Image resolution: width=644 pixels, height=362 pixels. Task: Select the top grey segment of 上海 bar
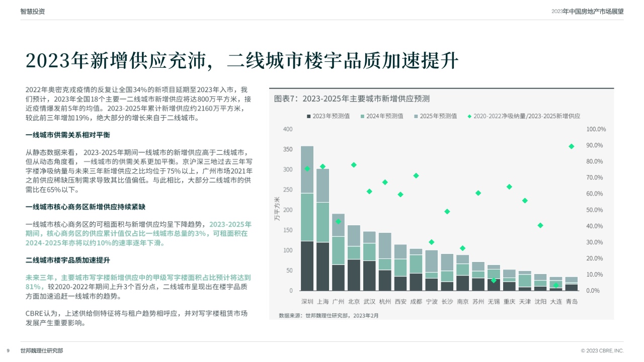click(x=323, y=186)
